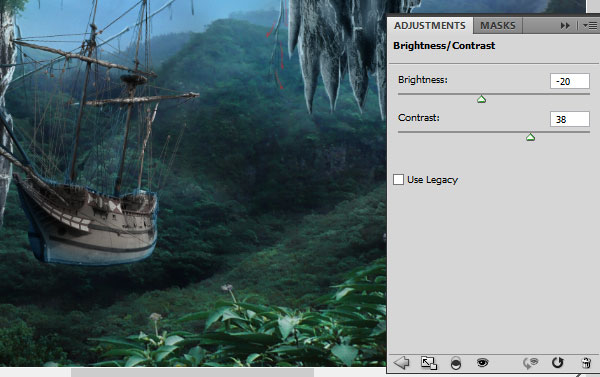The width and height of the screenshot is (600, 377).
Task: Clip adjustment to layer below
Action: (456, 363)
